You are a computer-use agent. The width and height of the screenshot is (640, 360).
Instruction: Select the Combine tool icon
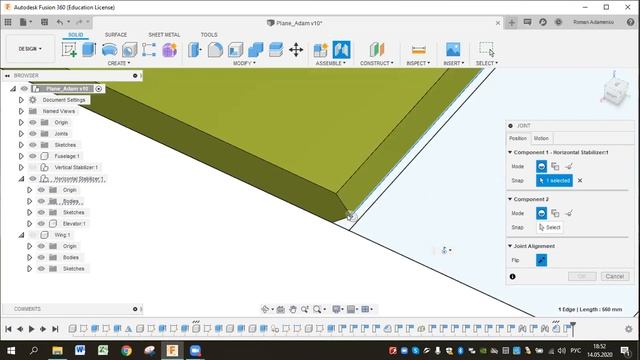[x=256, y=50]
